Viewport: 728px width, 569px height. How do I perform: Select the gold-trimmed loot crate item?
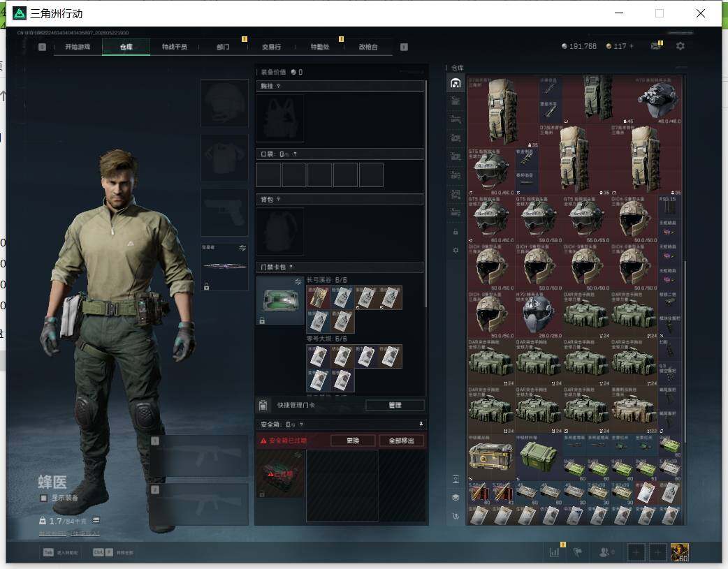tap(491, 457)
